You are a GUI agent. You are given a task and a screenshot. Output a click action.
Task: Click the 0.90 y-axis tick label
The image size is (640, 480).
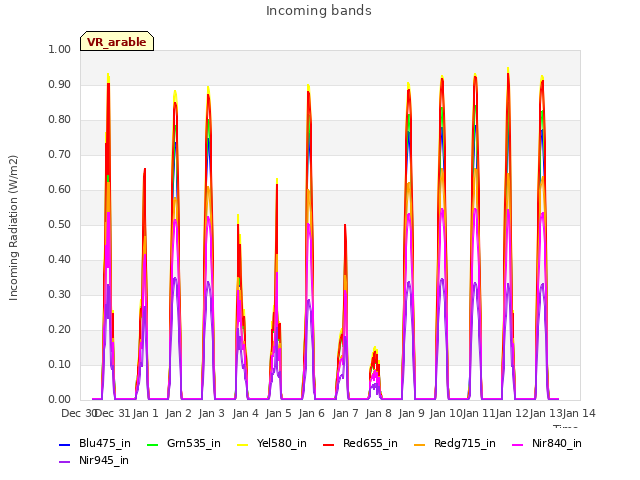[x=60, y=84]
